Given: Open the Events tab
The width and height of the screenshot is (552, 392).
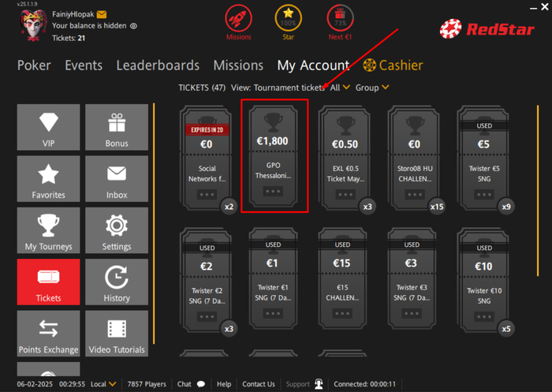Looking at the screenshot, I should coord(84,65).
